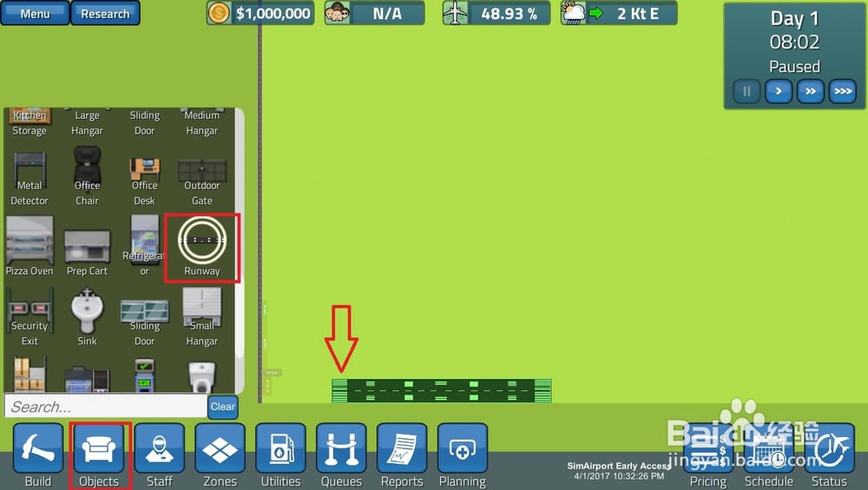The width and height of the screenshot is (868, 490).
Task: Pause the game with pause button
Action: [x=746, y=91]
